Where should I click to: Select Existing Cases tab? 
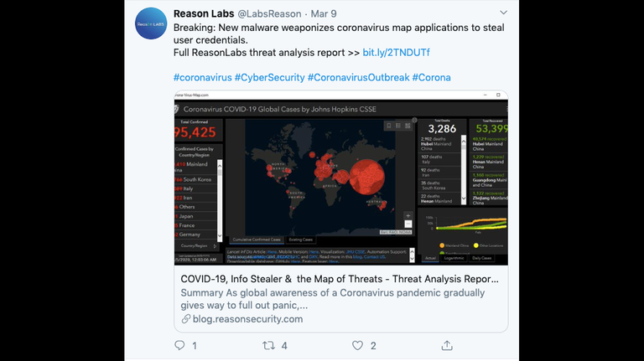(x=301, y=240)
